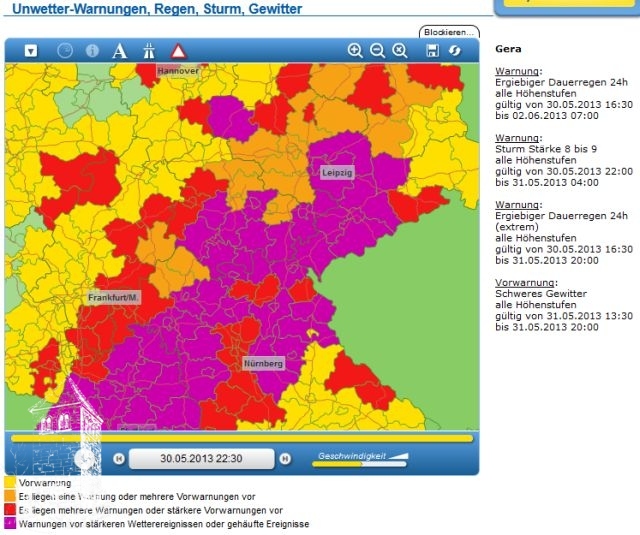Image resolution: width=640 pixels, height=535 pixels.
Task: Click the 30.05.2013 22:30 date field
Action: click(x=201, y=459)
